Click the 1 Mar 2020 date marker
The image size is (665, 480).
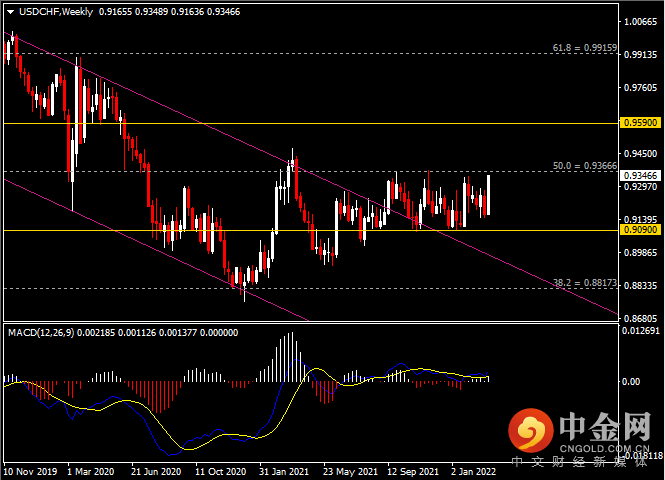pyautogui.click(x=91, y=472)
